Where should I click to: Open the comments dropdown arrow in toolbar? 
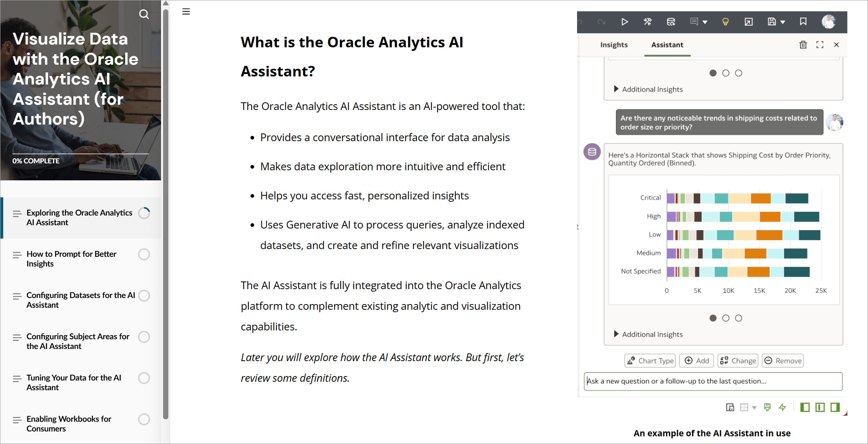705,22
